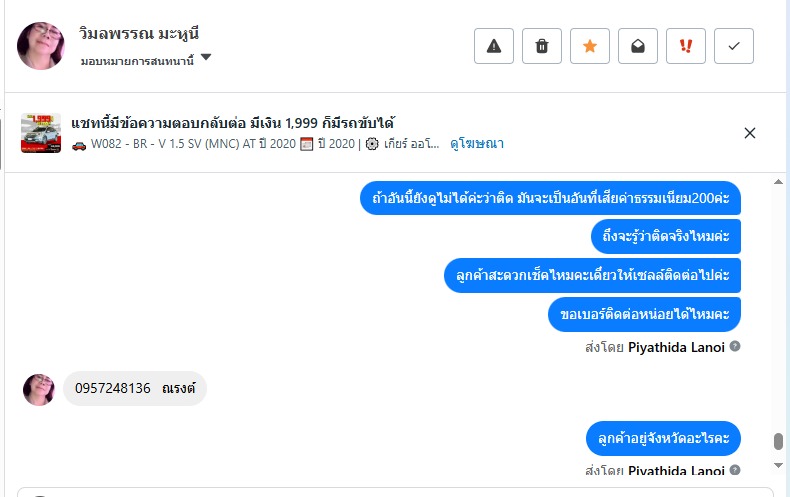This screenshot has height=497, width=790.
Task: Mark conversation done with checkmark button
Action: [x=734, y=46]
